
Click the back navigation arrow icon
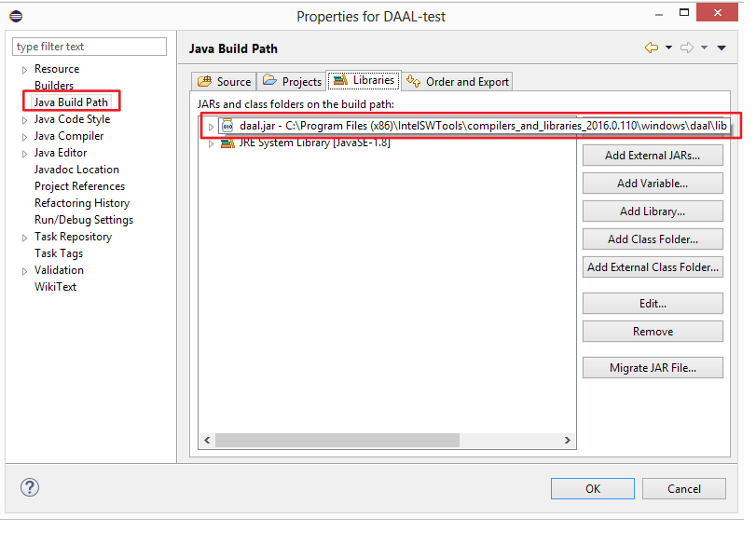point(651,48)
